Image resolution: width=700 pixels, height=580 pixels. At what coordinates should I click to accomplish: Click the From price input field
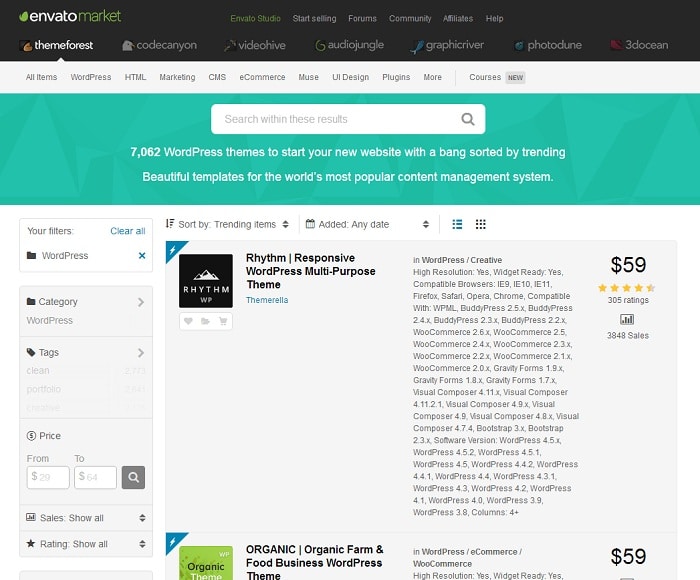(x=48, y=477)
